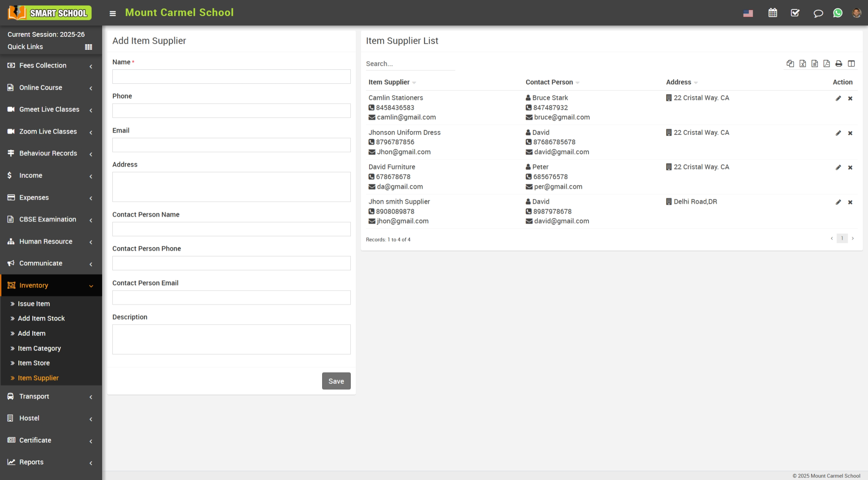Open Item Supplier submenu

pyautogui.click(x=38, y=378)
